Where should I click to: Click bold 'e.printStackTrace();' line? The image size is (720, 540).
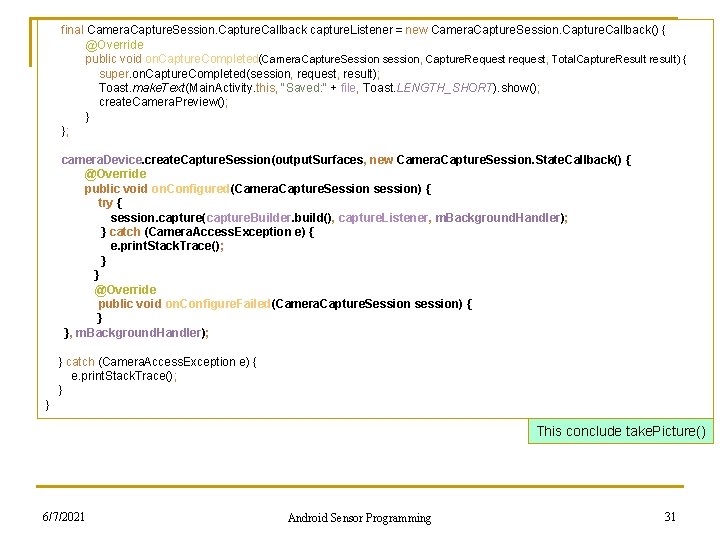(167, 246)
